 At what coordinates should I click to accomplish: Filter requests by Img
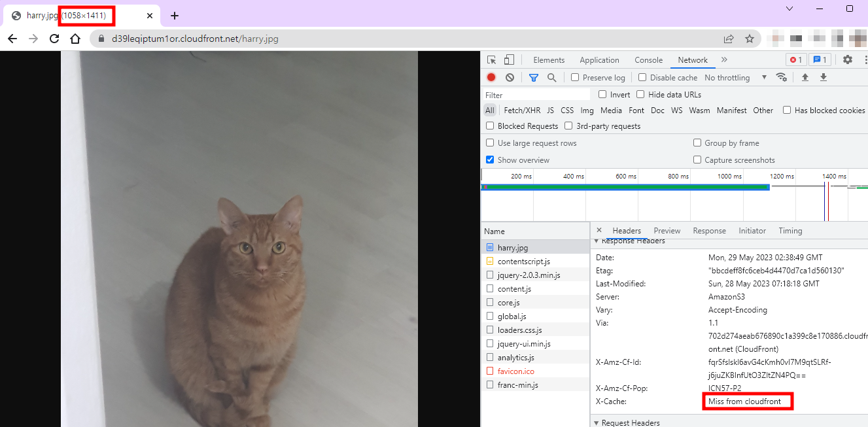(x=587, y=110)
